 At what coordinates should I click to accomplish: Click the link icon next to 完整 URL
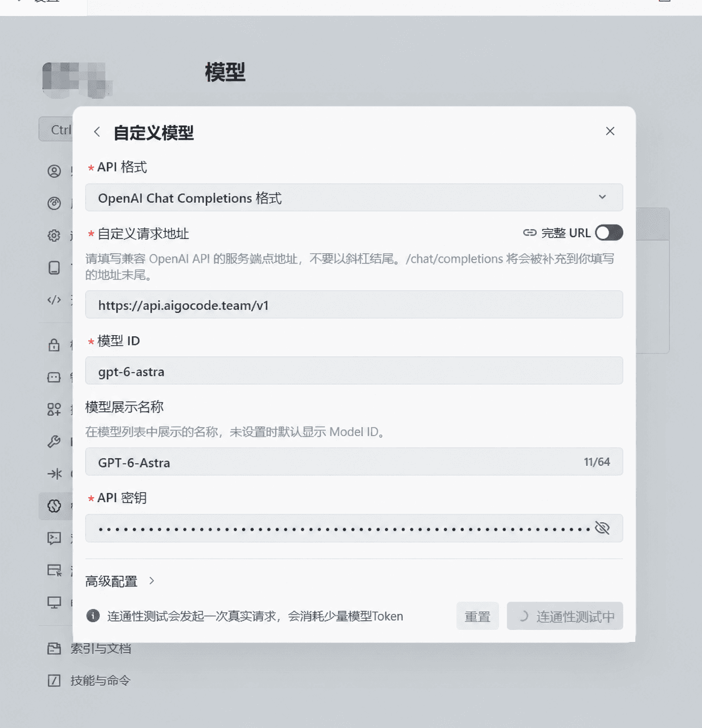click(x=530, y=233)
